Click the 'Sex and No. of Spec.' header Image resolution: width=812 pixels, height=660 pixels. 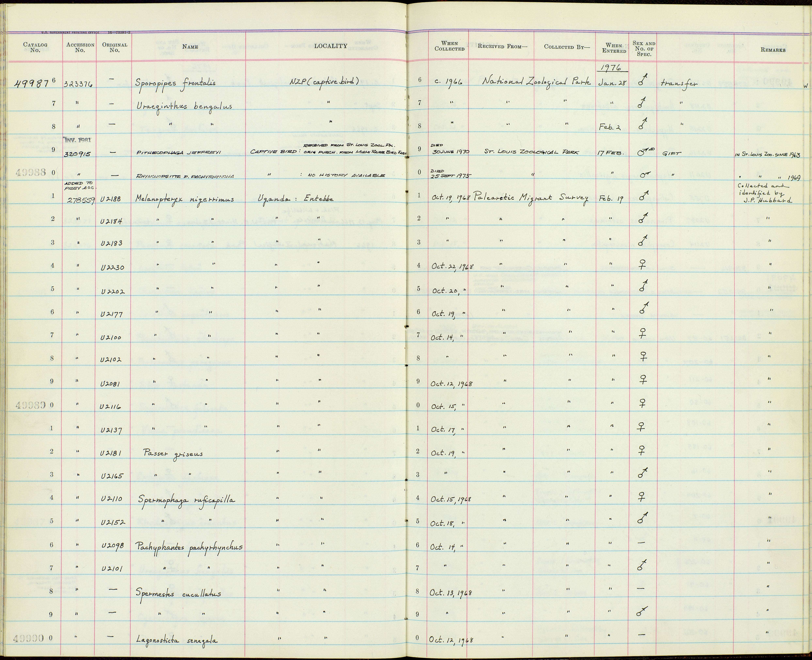[644, 49]
